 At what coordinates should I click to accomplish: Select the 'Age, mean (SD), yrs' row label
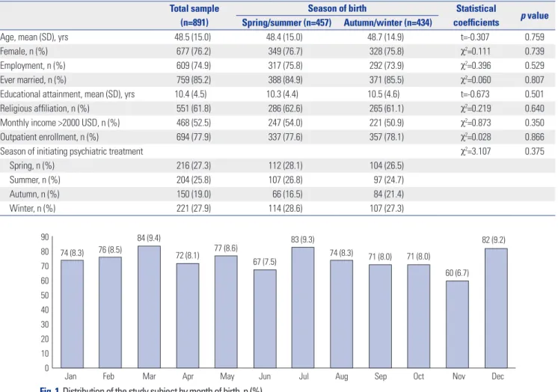click(34, 37)
